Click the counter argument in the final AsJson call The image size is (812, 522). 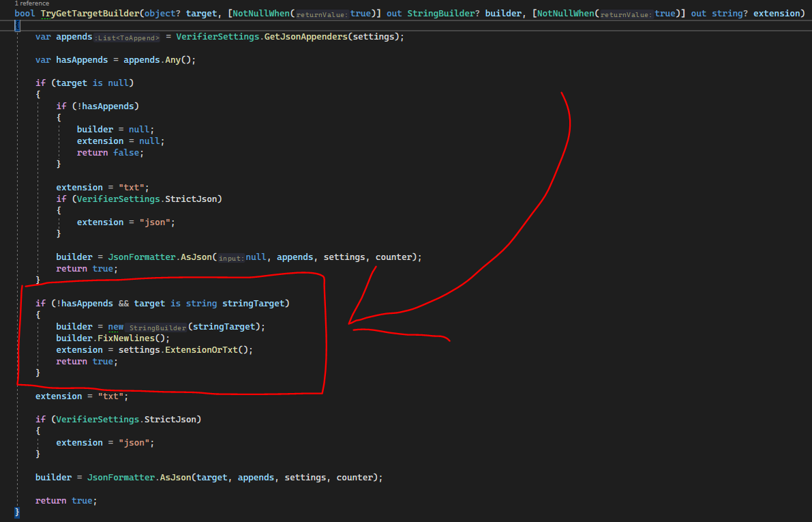coord(358,477)
